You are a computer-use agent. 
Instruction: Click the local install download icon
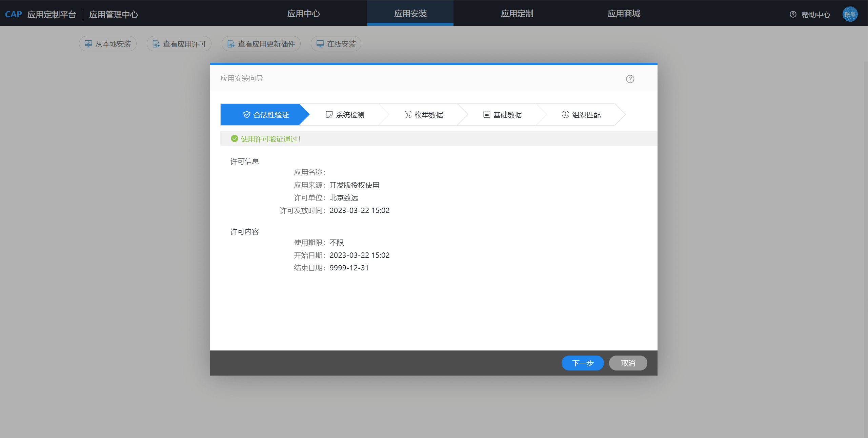tap(88, 44)
